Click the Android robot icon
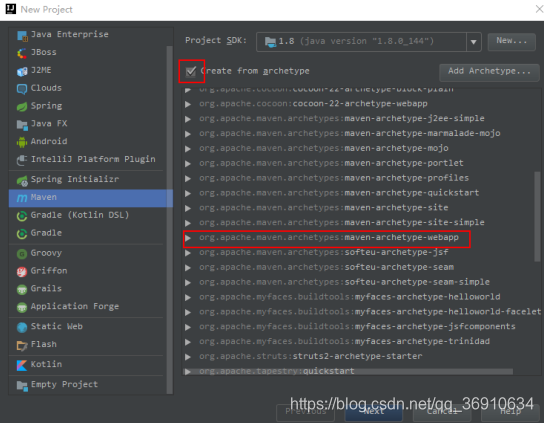This screenshot has width=544, height=423. [22, 142]
